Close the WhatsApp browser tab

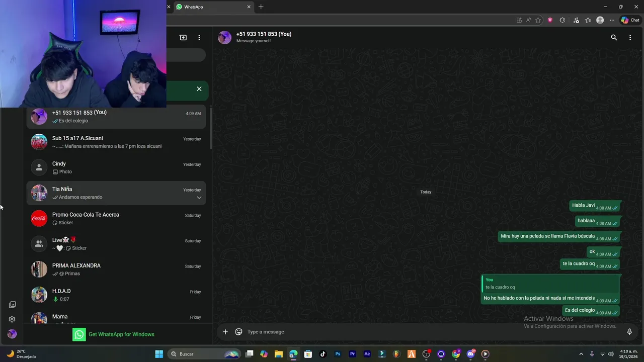249,7
